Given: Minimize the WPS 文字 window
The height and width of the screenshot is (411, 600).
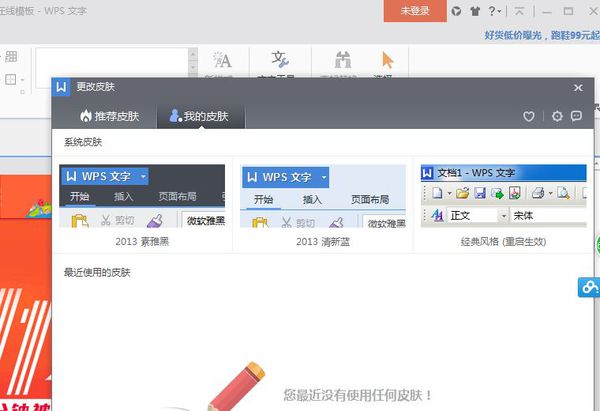Looking at the screenshot, I should [547, 11].
